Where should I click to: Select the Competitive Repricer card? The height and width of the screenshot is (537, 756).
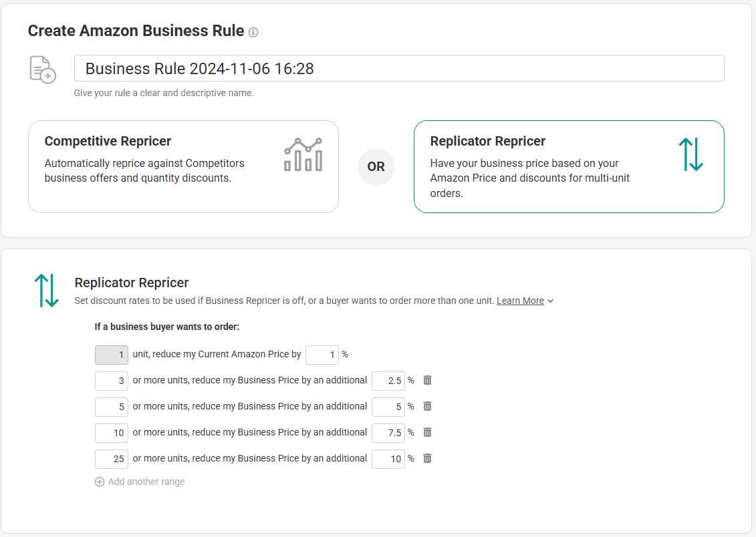pyautogui.click(x=183, y=166)
